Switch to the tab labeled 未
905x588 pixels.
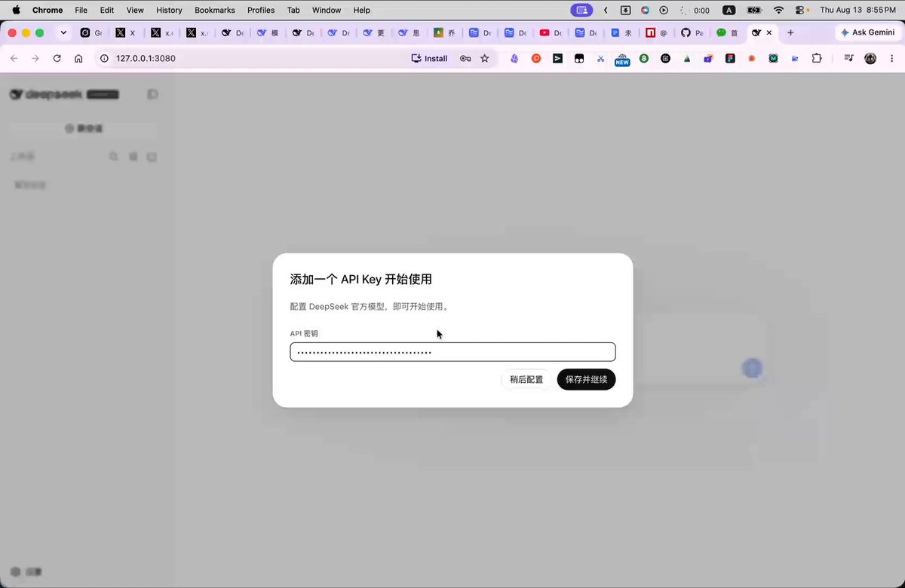click(x=621, y=32)
